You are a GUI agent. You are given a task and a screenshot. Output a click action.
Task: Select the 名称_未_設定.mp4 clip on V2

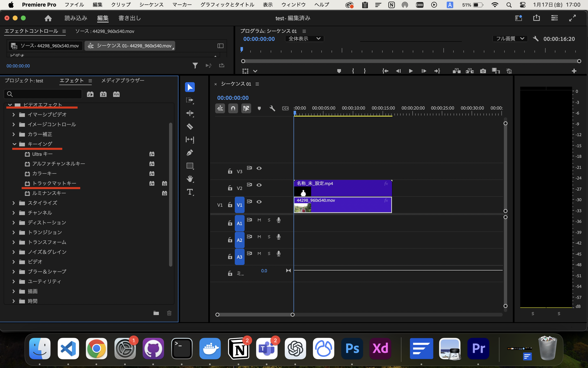[343, 188]
